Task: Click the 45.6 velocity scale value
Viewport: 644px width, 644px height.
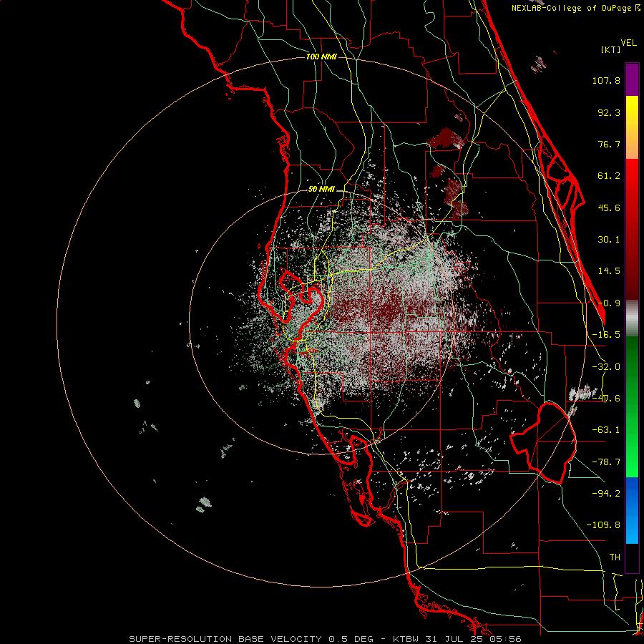Action: click(x=609, y=208)
